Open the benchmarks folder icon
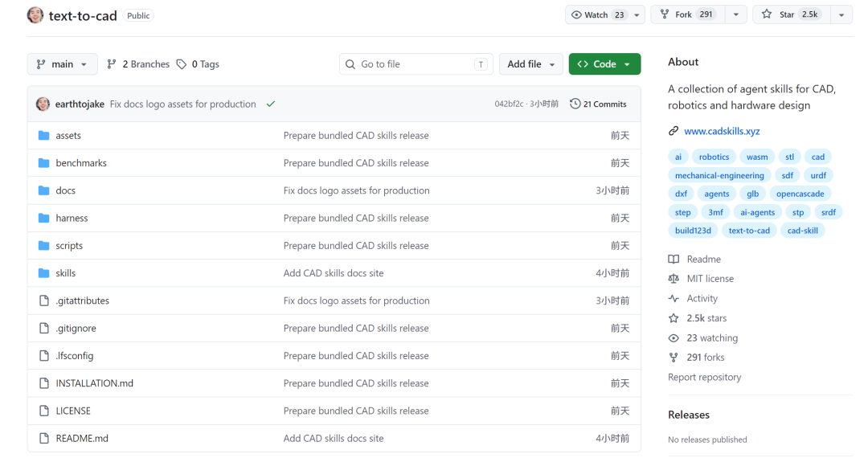The image size is (868, 458). click(43, 163)
